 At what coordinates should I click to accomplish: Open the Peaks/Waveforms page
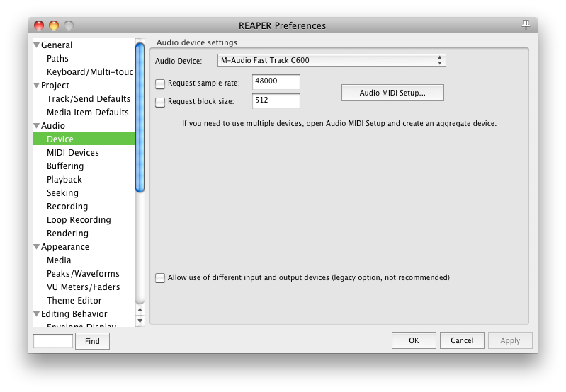pos(83,273)
